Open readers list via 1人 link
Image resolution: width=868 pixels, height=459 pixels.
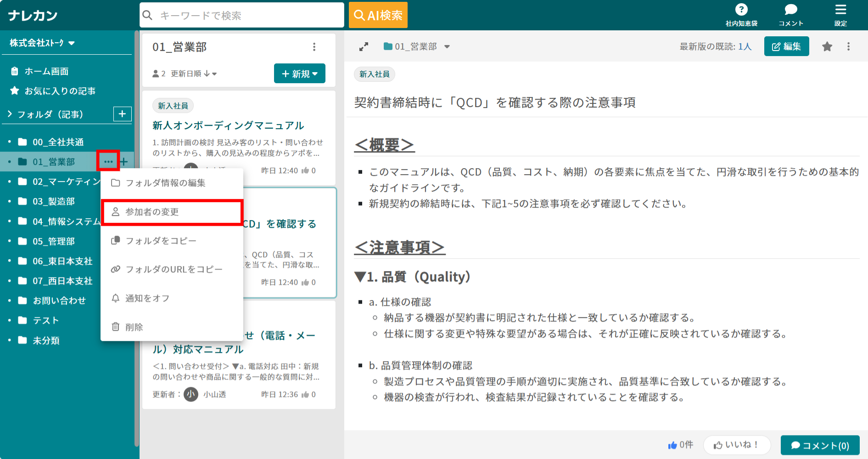pyautogui.click(x=746, y=46)
